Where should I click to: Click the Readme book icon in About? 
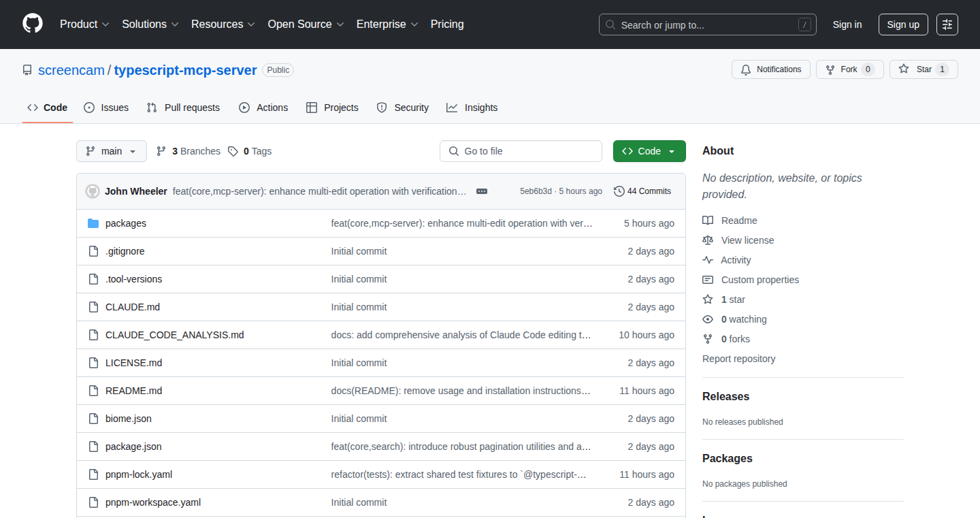[708, 221]
